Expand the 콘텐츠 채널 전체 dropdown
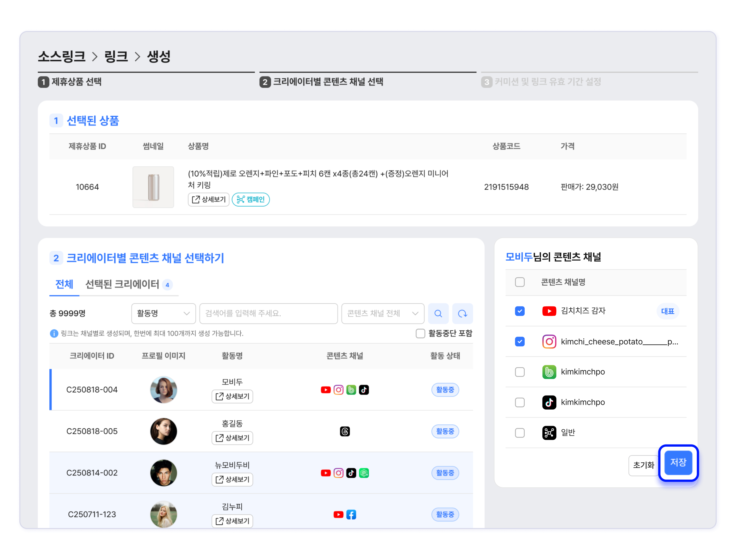 point(383,313)
